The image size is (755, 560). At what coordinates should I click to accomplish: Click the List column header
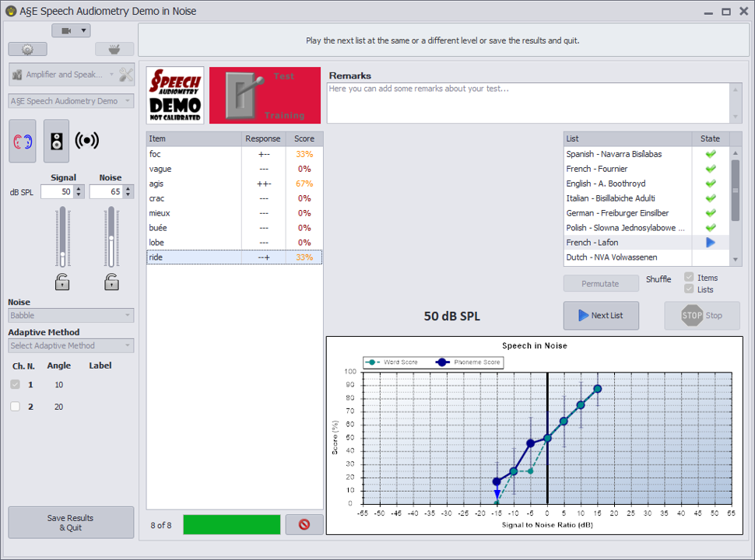628,138
